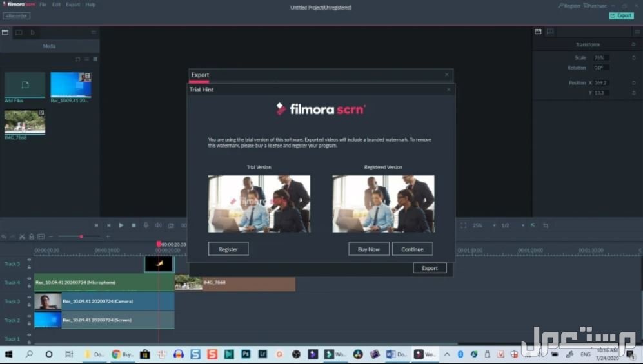Screen dimensions: 643x364
Task: Click the teal Export button at top right
Action: tap(621, 15)
